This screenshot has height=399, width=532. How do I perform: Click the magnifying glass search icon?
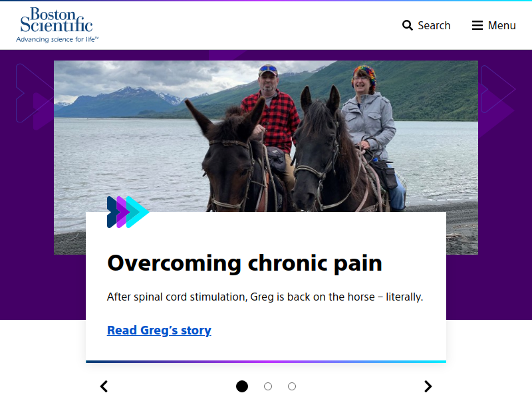(407, 25)
